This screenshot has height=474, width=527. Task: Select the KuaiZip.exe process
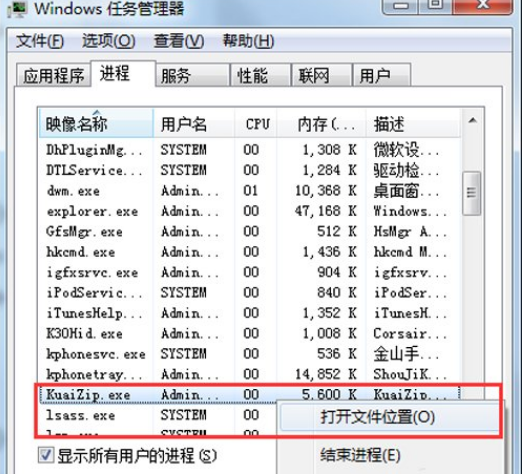click(x=249, y=394)
